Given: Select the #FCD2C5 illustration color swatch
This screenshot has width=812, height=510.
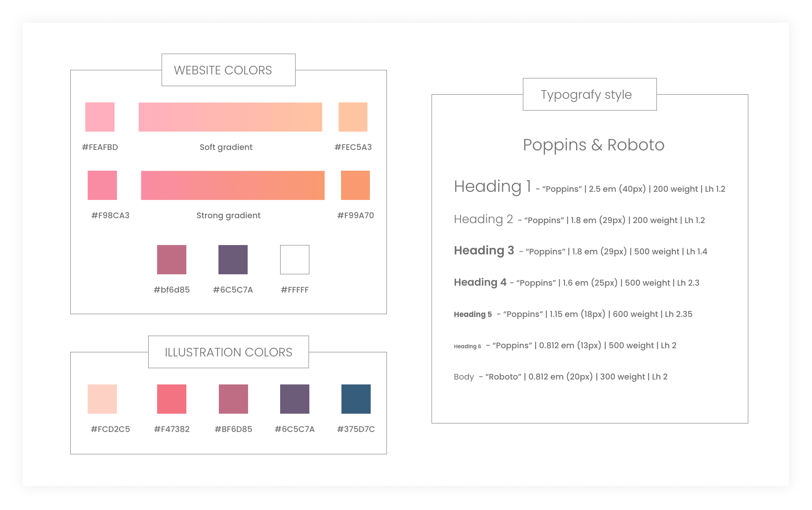Looking at the screenshot, I should point(102,399).
